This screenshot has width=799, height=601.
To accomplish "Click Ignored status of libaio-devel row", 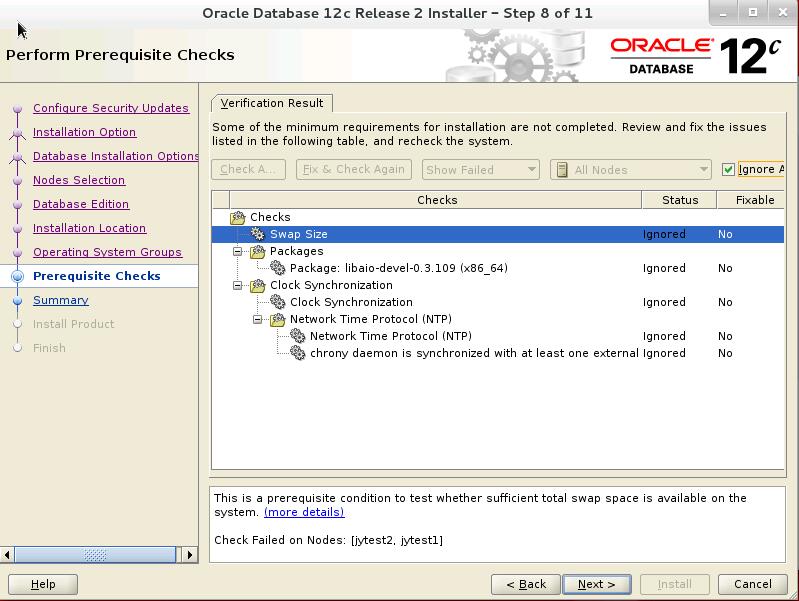I will click(664, 268).
